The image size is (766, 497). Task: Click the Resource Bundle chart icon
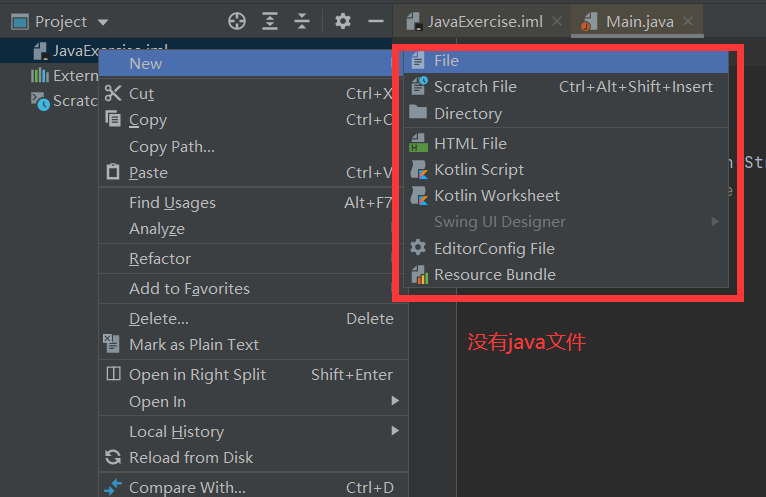(420, 275)
